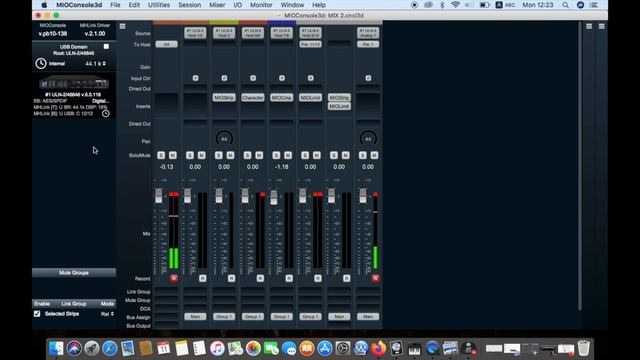Viewport: 640px width, 360px height.
Task: Open MIOStrip insert on the Host 3 strip
Action: point(224,98)
